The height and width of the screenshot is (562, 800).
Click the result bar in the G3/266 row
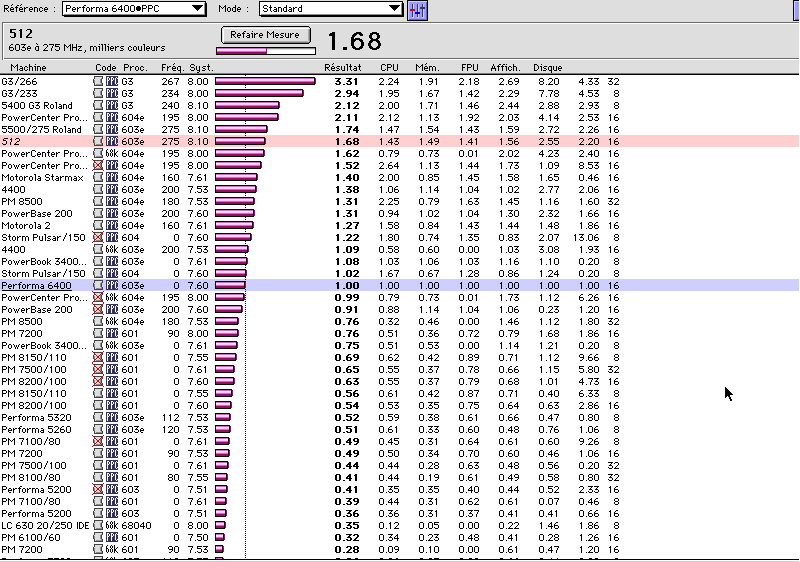pos(265,82)
